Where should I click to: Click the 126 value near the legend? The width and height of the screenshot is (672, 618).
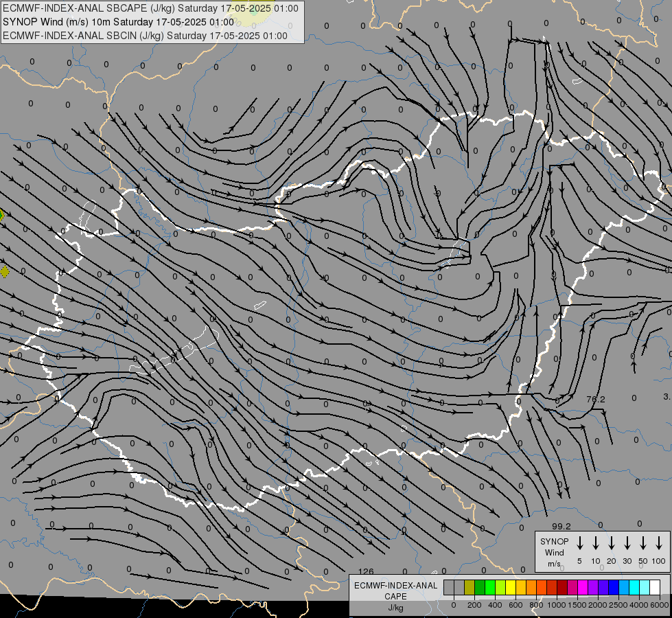tap(366, 572)
